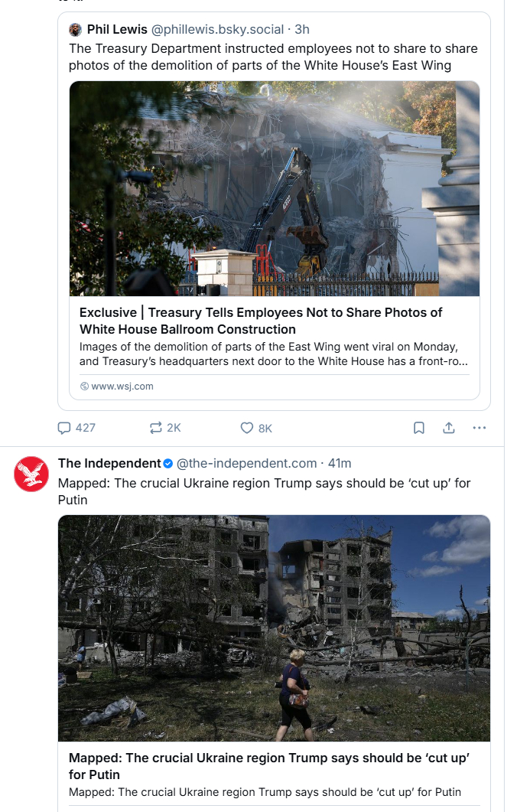The image size is (517, 812).
Task: Open White House demolition photo
Action: click(x=275, y=188)
